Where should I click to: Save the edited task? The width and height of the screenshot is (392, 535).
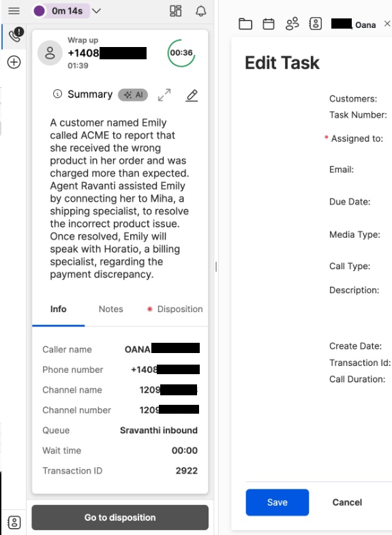click(277, 502)
